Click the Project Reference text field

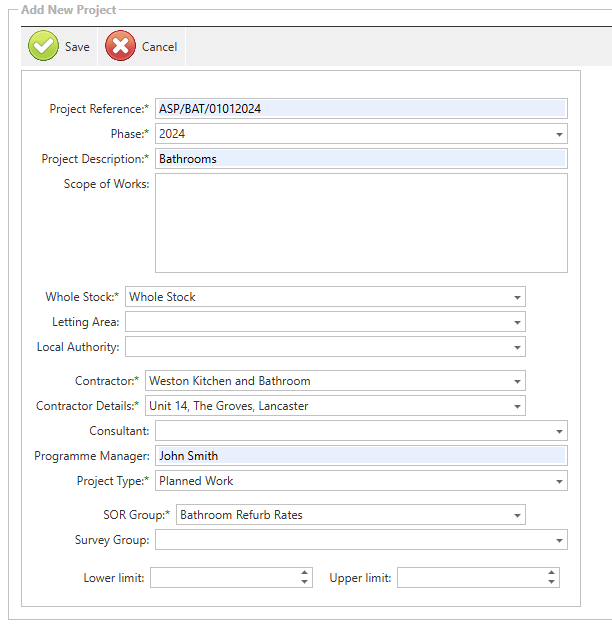click(360, 109)
